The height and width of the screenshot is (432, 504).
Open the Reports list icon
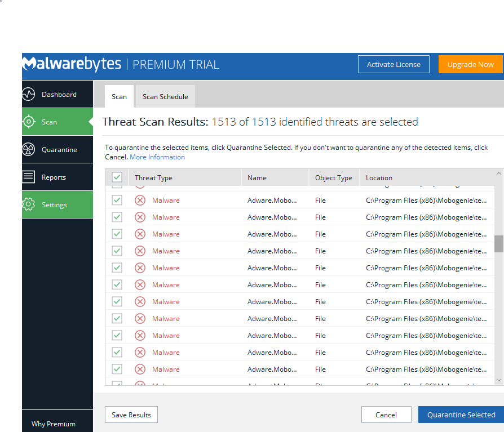[29, 177]
